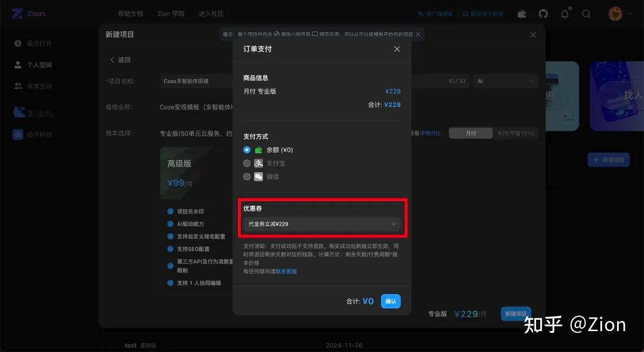Image resolution: width=644 pixels, height=352 pixels.
Task: Click the check icon beside 项目无水印
Action: [170, 211]
